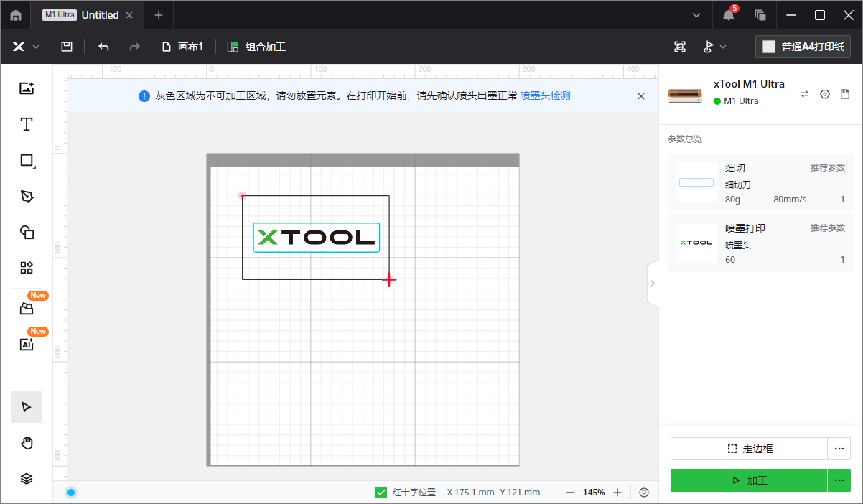Select the Pen vector tool

[x=27, y=197]
